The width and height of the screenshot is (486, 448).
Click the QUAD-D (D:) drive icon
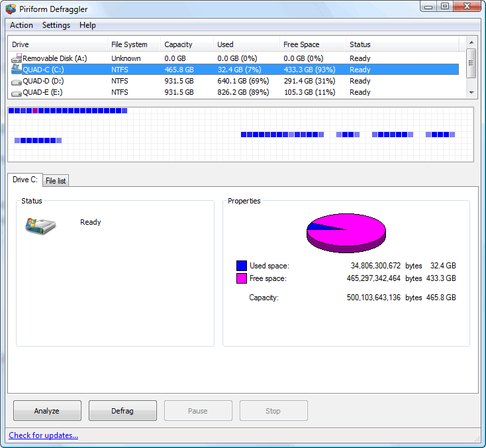click(17, 82)
